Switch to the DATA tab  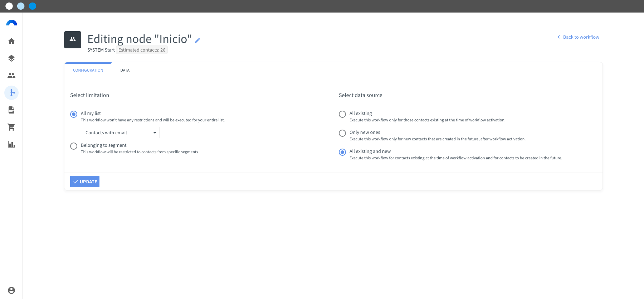pyautogui.click(x=125, y=70)
